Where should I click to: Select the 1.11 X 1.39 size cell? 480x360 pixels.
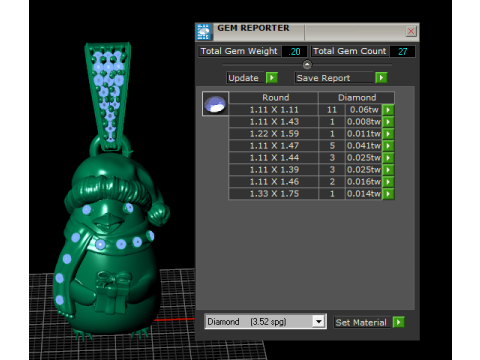pos(273,170)
